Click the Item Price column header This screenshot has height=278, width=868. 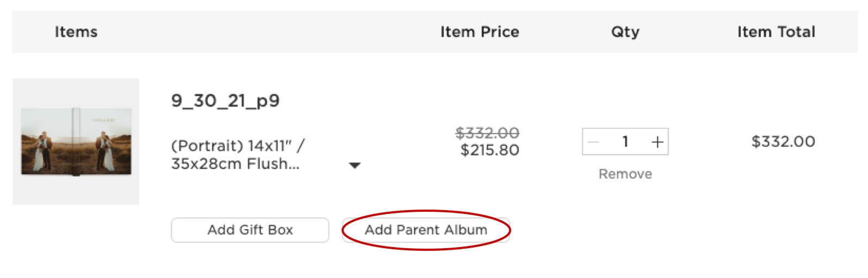[479, 32]
